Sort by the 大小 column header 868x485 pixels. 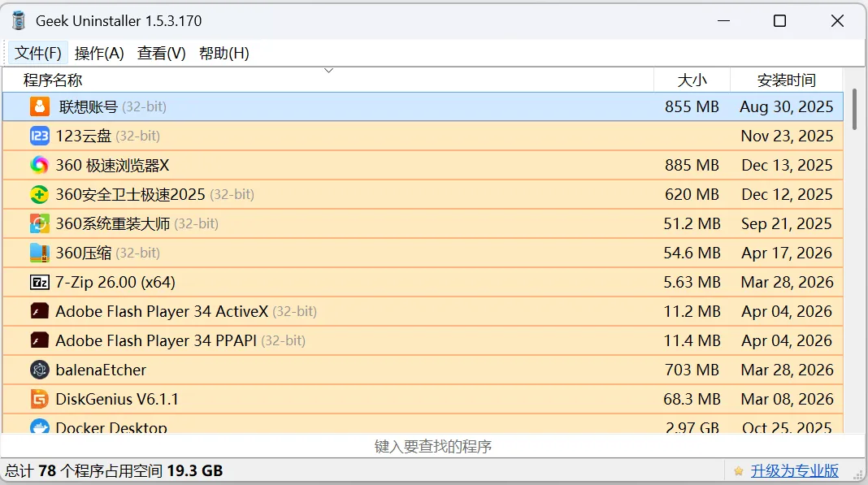(x=692, y=80)
